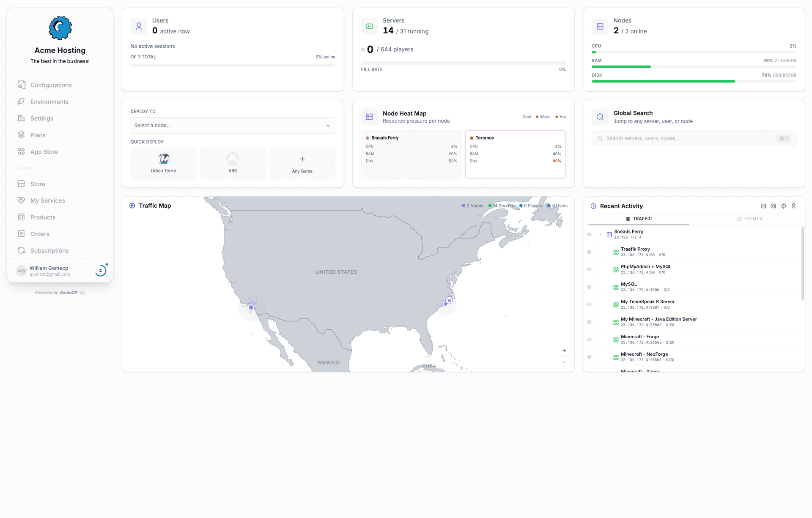Click the Acme Hosting gear logo
This screenshot has height=518, width=812.
[60, 28]
